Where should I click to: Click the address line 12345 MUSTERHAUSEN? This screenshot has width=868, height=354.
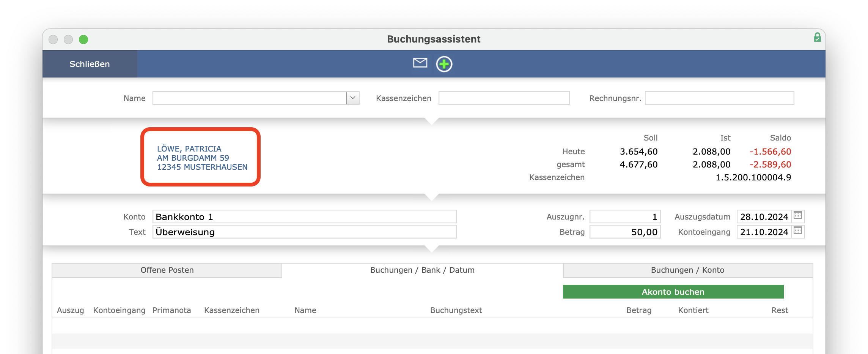click(x=202, y=167)
